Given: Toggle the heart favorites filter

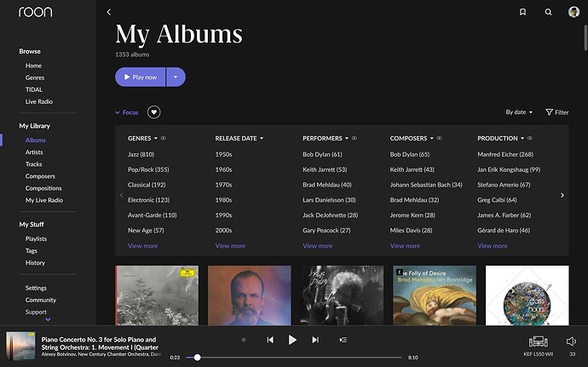Looking at the screenshot, I should [x=153, y=112].
